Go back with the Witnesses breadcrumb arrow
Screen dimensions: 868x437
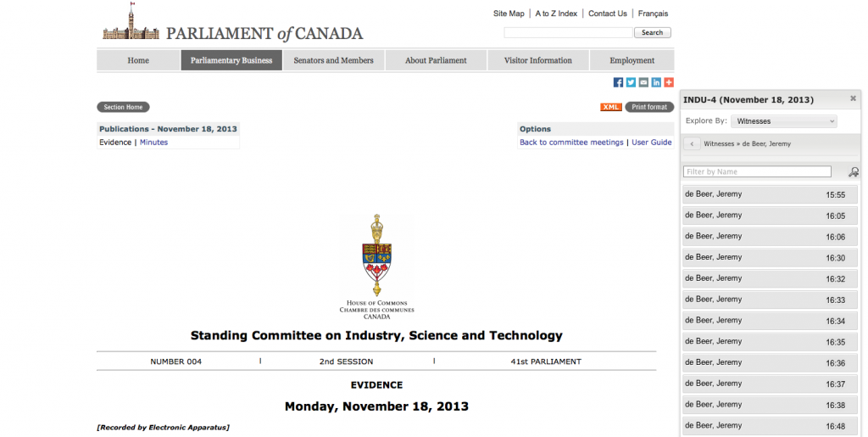coord(692,143)
